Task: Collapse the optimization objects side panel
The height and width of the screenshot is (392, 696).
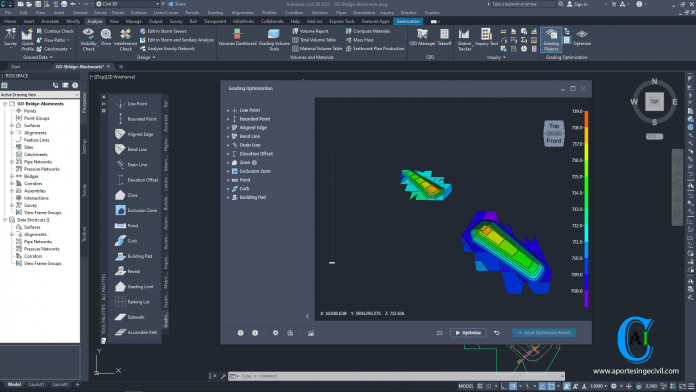Action: click(x=307, y=316)
